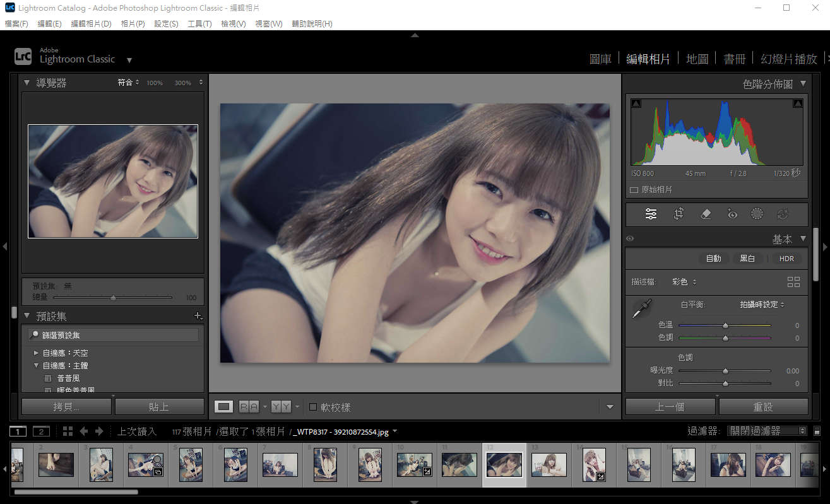830x504 pixels.
Task: Open the Masking tool
Action: click(x=757, y=214)
